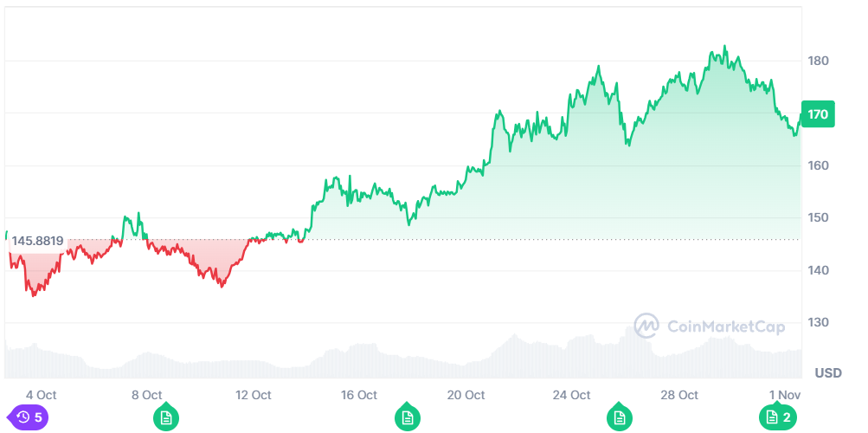Screen dimensions: 868x433
Task: Select the 8 Oct date on the axis
Action: (147, 395)
